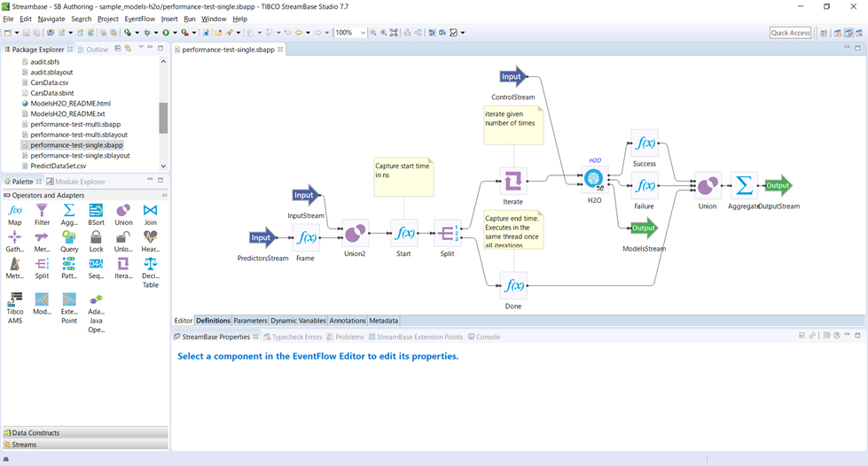The height and width of the screenshot is (466, 868).
Task: Pick the Iterate operator in the palette
Action: [x=123, y=268]
